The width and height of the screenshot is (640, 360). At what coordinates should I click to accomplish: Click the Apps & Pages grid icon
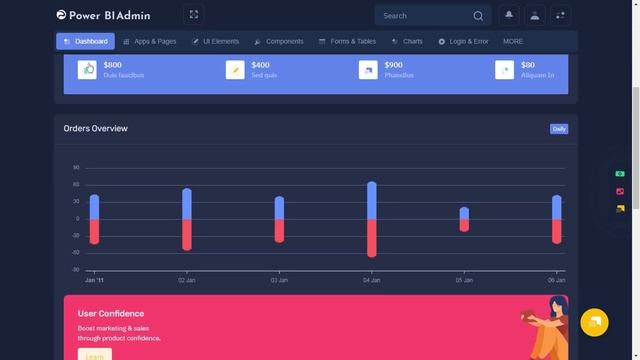click(x=126, y=42)
